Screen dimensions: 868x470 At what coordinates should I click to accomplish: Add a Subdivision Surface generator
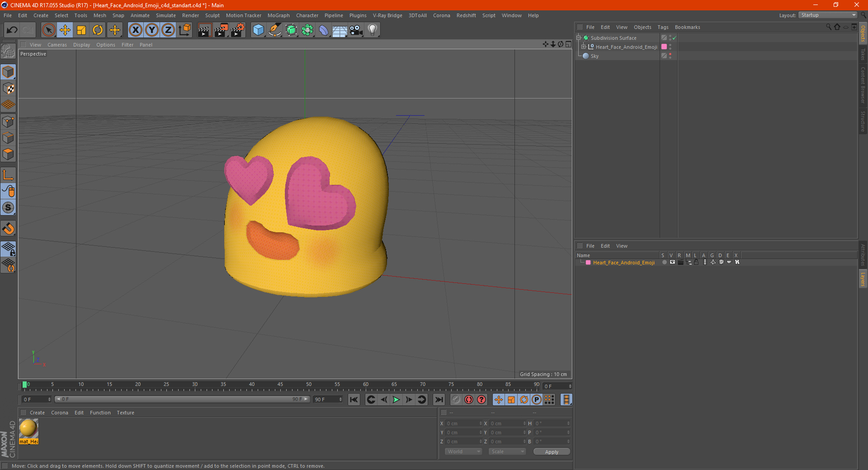click(x=291, y=30)
